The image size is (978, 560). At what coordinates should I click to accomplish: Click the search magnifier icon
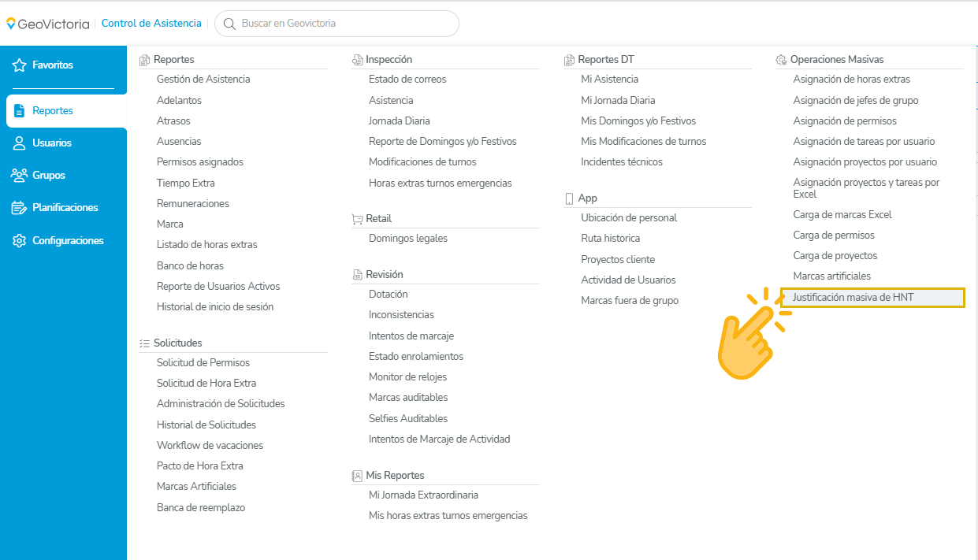tap(230, 24)
